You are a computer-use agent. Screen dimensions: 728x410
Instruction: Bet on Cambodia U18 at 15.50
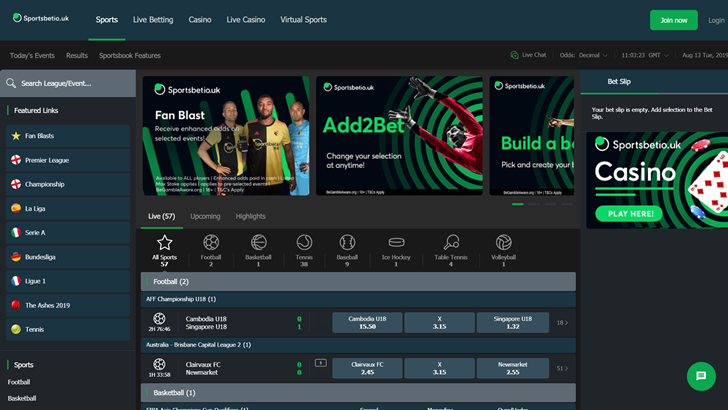click(367, 323)
